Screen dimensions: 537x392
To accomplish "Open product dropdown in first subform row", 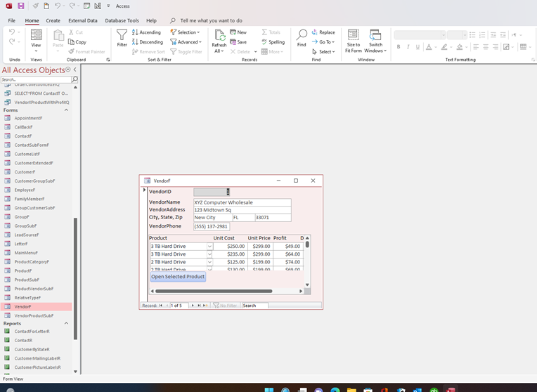I will click(209, 247).
